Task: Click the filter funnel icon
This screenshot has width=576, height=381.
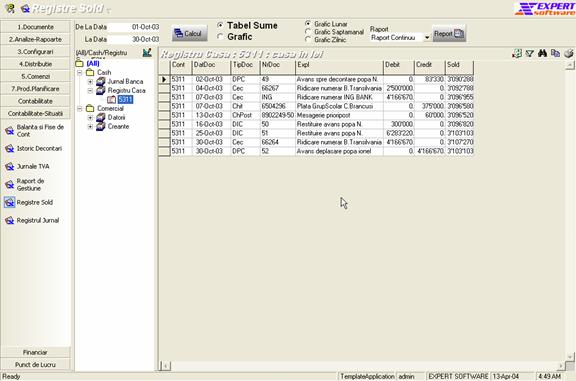Action: pyautogui.click(x=529, y=54)
